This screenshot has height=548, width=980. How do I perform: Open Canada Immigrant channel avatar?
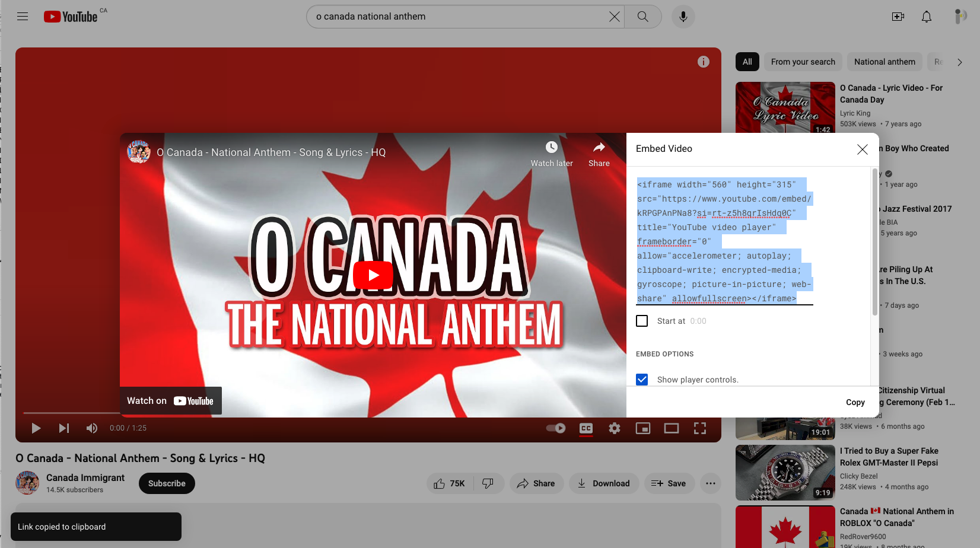point(27,483)
